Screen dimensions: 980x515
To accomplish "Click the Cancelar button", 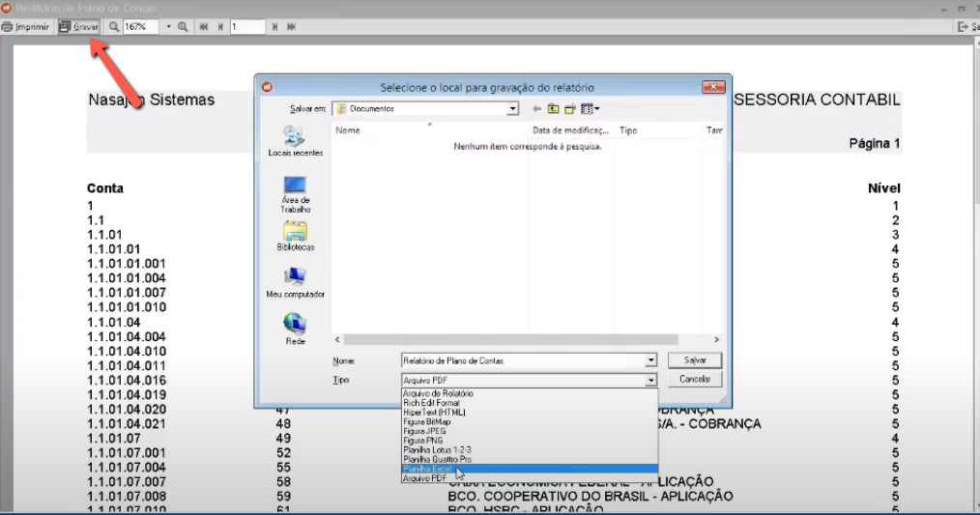I will 694,380.
